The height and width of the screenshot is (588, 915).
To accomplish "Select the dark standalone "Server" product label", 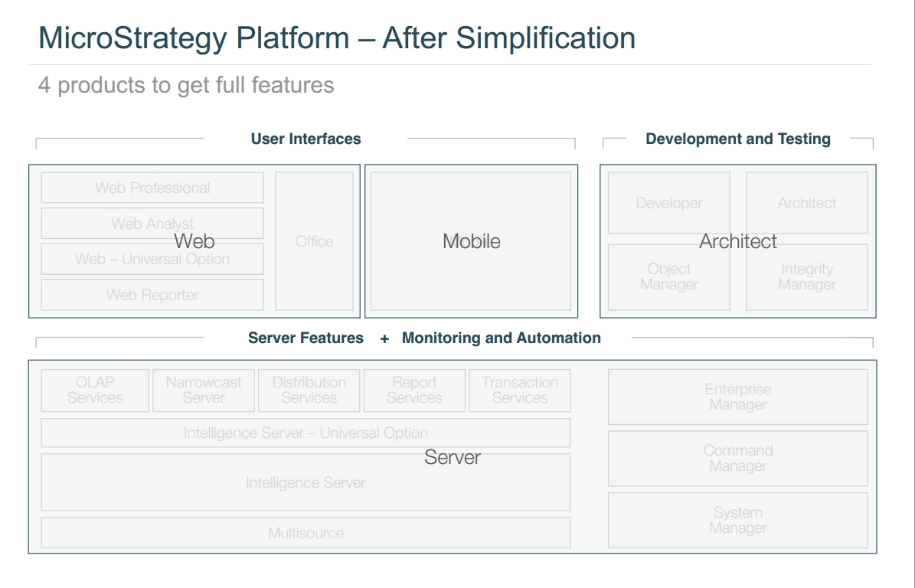I will 453,457.
